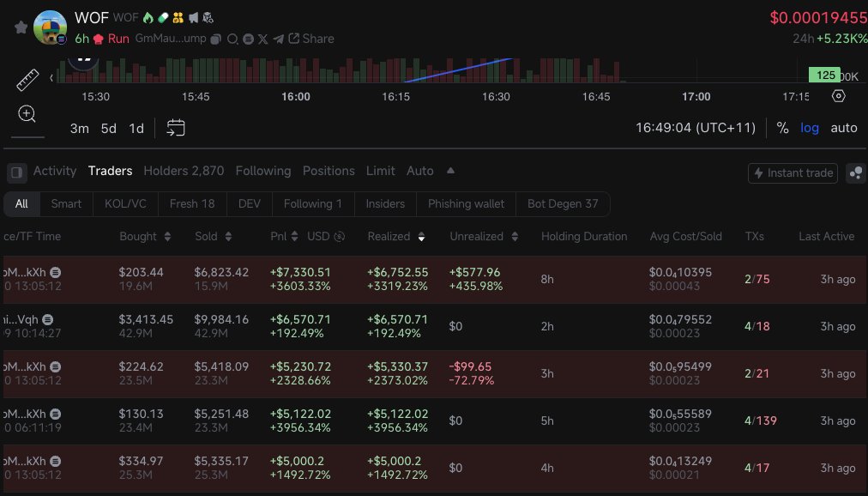868x496 pixels.
Task: Click the green 125 volume marker
Action: coord(824,76)
